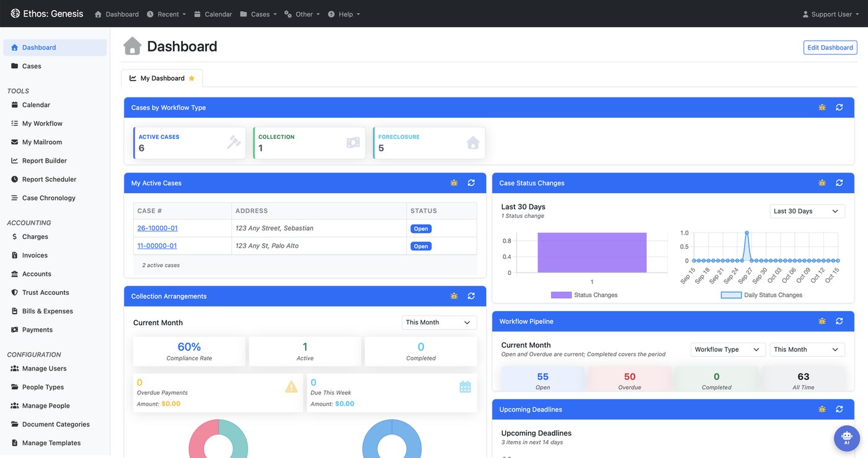Click the dollar-sign Charges icon in the sidebar
This screenshot has height=458, width=868.
(15, 236)
